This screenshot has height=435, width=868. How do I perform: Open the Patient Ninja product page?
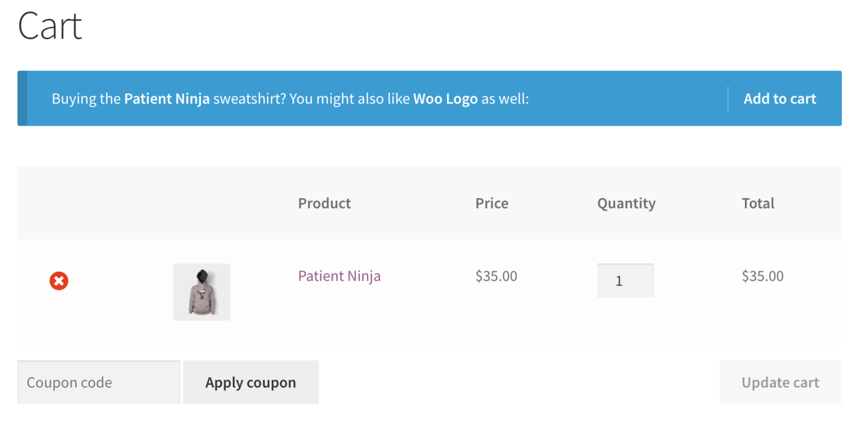click(x=339, y=276)
